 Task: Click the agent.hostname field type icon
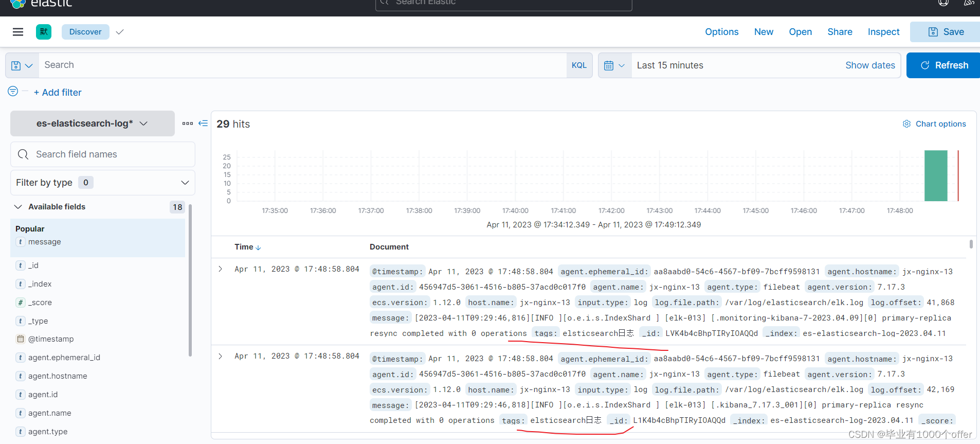tap(21, 376)
